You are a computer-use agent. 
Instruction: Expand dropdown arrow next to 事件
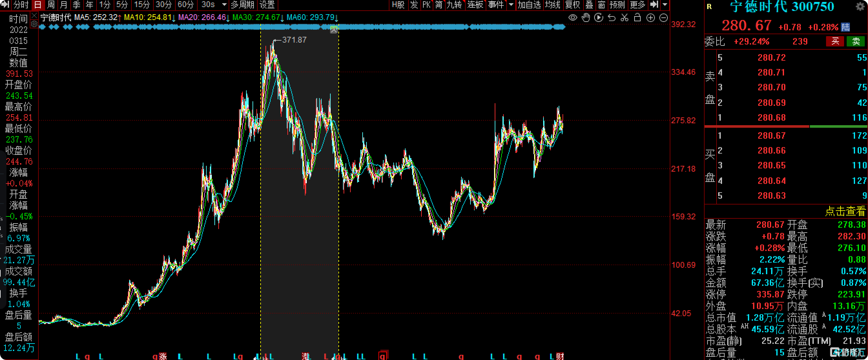511,5
